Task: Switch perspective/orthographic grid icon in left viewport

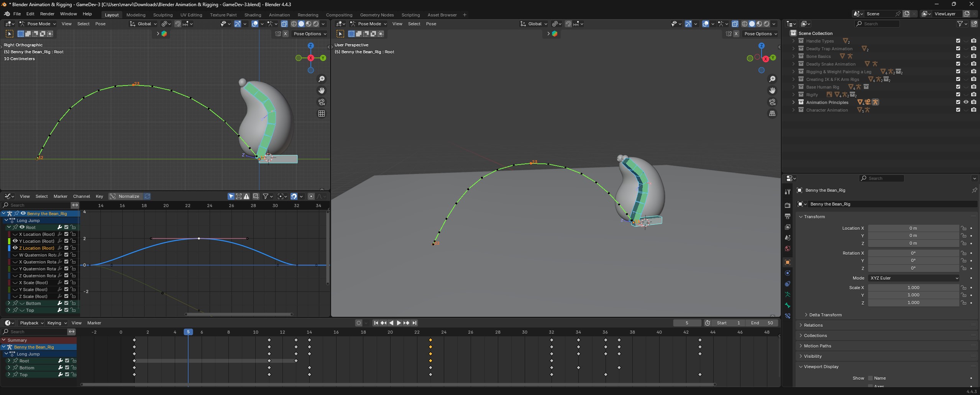Action: click(x=322, y=114)
